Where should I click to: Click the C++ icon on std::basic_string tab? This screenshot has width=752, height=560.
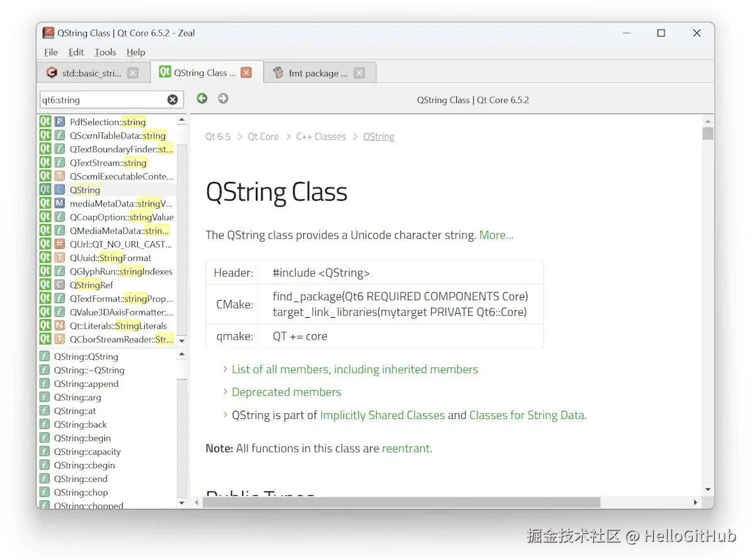click(52, 72)
